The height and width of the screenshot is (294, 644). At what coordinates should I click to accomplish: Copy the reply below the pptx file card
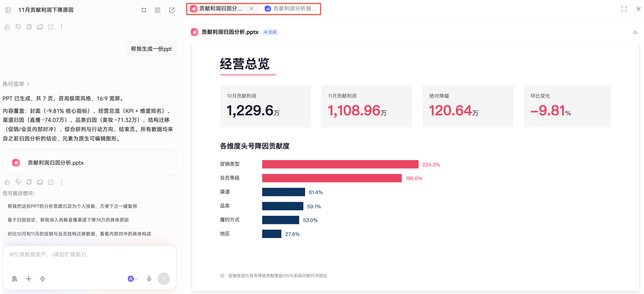click(x=29, y=182)
